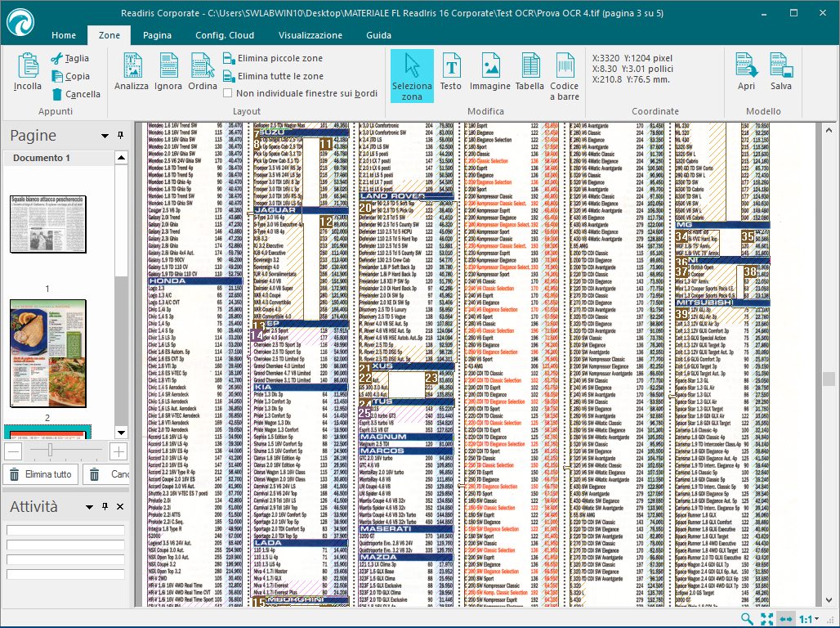Open the Pagine panel dropdown arrow
Viewport: 840px width, 628px height.
tap(105, 136)
